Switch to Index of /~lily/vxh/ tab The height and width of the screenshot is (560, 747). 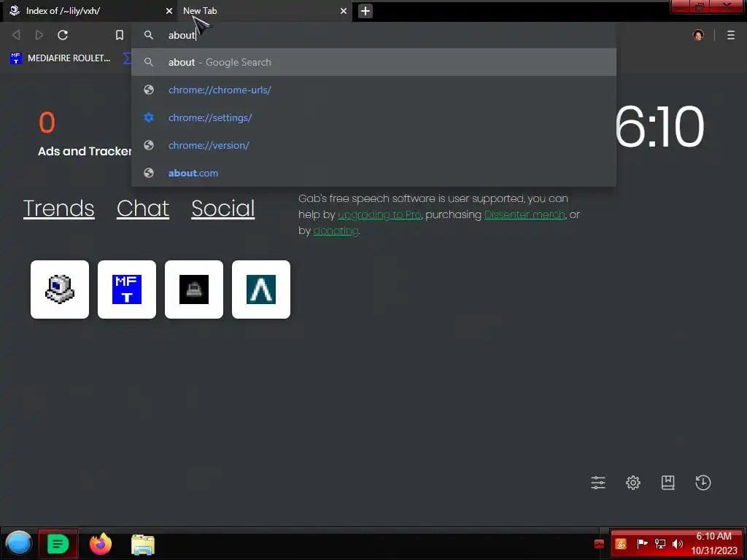click(x=90, y=11)
